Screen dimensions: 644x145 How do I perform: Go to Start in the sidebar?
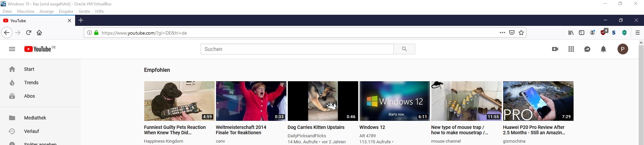(x=40, y=69)
